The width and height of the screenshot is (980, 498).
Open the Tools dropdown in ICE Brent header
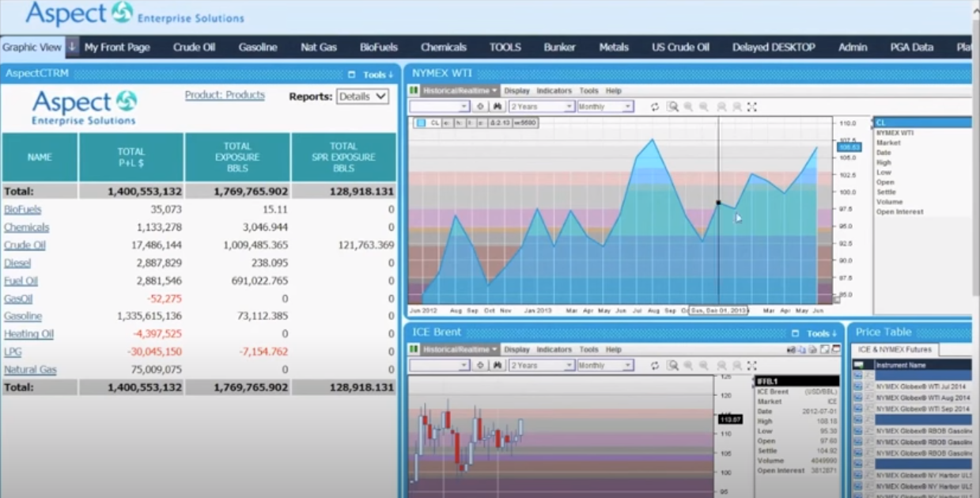(822, 333)
